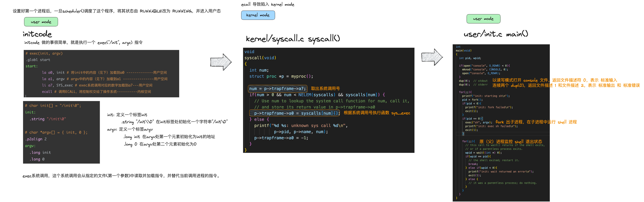Click the 'printf("init: starting sh\n");' line
The height and width of the screenshot is (202, 644).
486,96
